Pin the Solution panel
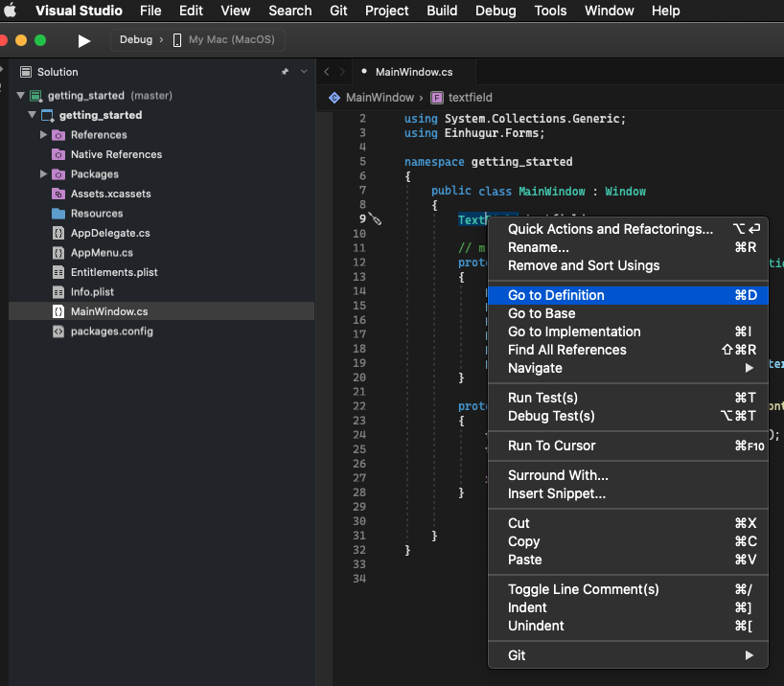The width and height of the screenshot is (784, 686). click(285, 72)
